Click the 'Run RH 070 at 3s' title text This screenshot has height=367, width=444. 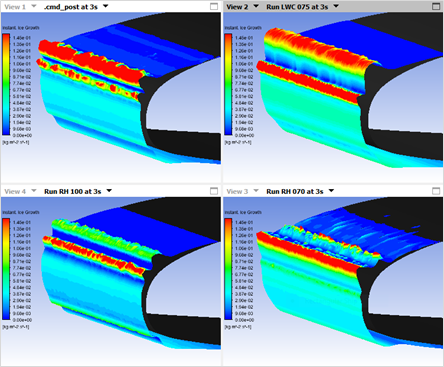click(x=295, y=191)
